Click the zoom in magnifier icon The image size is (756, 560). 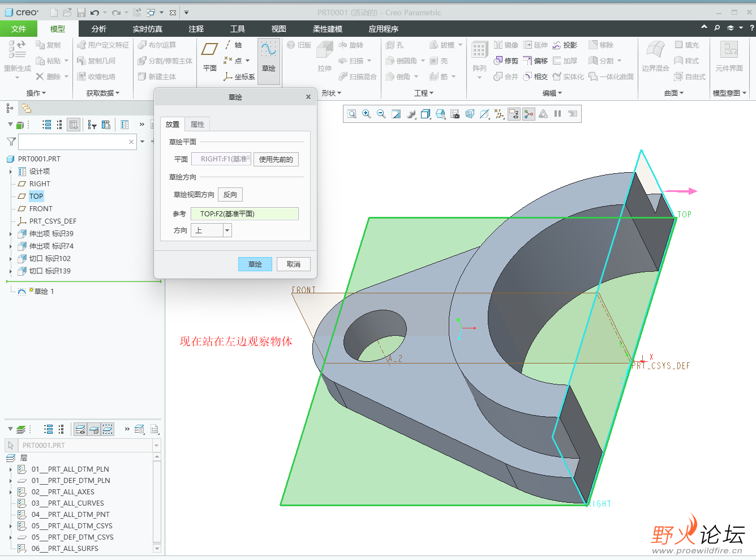pyautogui.click(x=367, y=114)
